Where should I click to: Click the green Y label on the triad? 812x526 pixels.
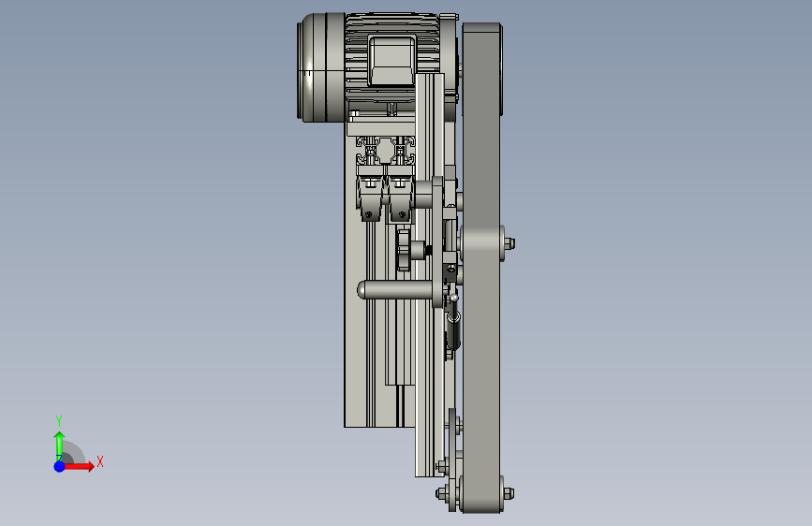pyautogui.click(x=59, y=421)
